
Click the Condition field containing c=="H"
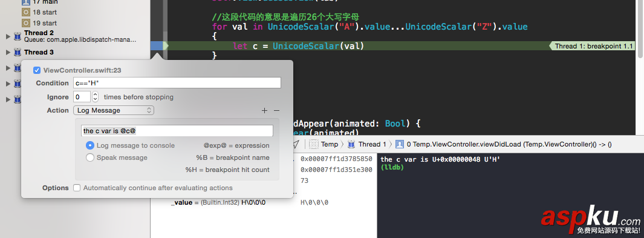177,82
